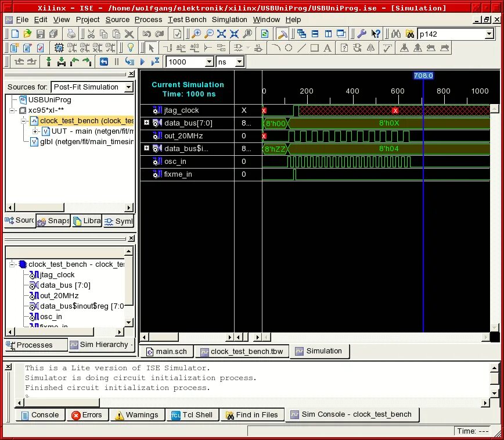Close the console panel with its X button
The height and width of the screenshot is (440, 504).
point(8,367)
